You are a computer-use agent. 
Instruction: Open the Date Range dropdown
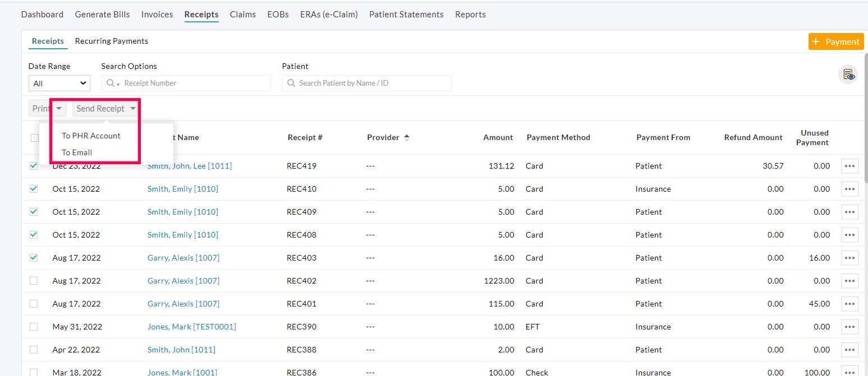[59, 83]
